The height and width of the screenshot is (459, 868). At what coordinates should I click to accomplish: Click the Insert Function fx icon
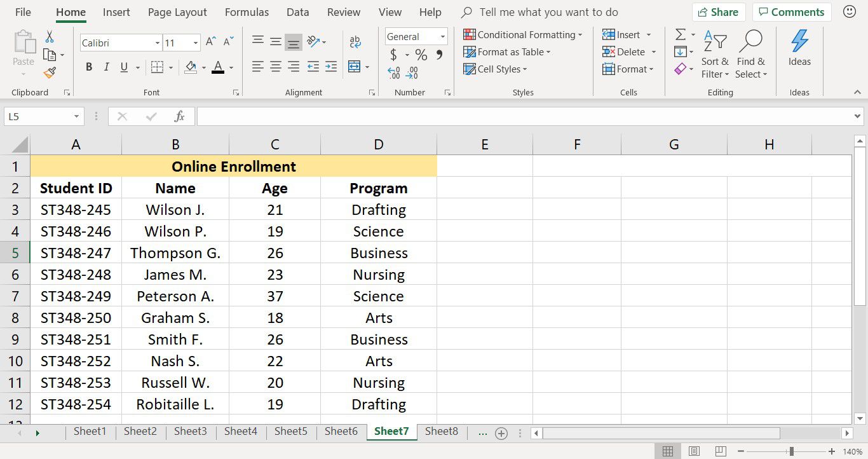180,116
